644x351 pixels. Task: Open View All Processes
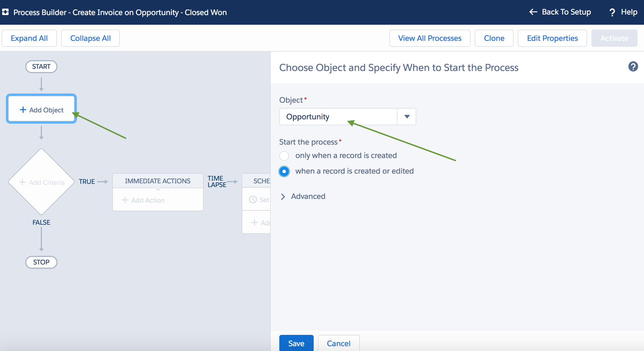pos(430,38)
